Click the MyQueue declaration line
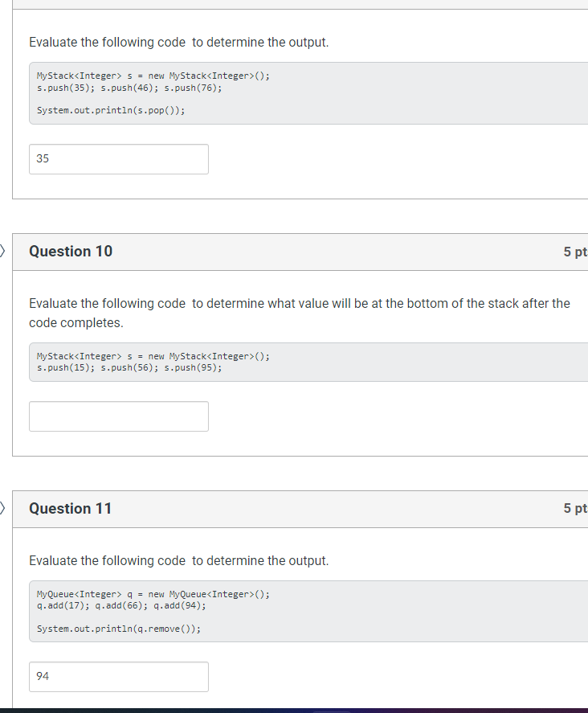The width and height of the screenshot is (588, 713). coord(153,594)
